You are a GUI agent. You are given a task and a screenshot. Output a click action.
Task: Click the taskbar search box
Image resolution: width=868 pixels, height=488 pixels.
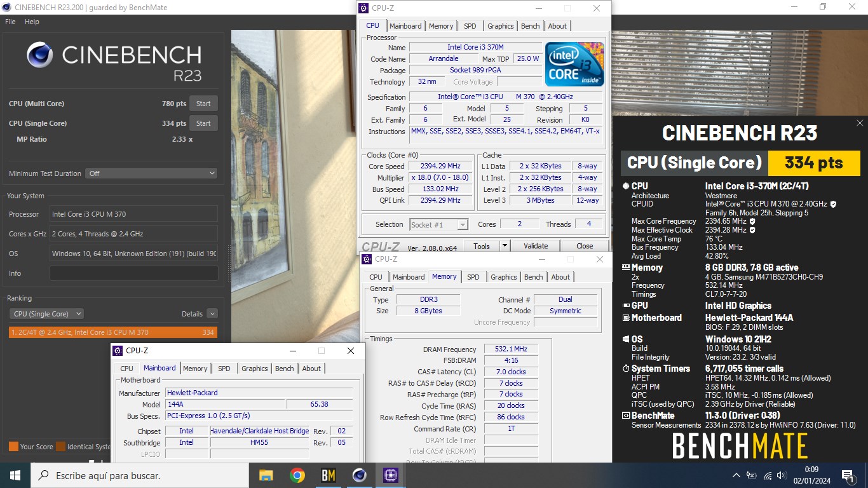[x=139, y=475]
